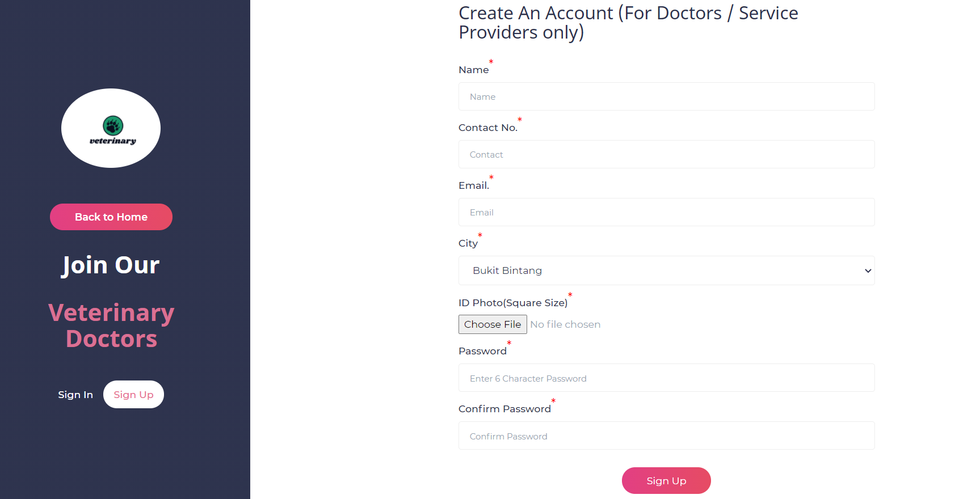Submit the form with Sign Up button
Image resolution: width=980 pixels, height=499 pixels.
[666, 480]
